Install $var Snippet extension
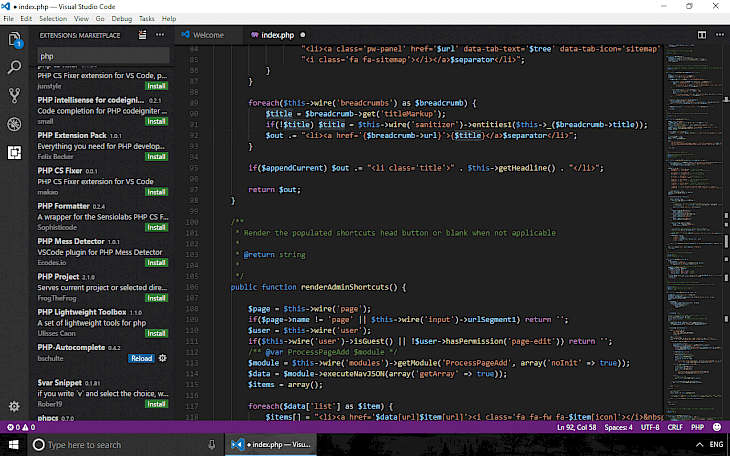 [x=156, y=404]
